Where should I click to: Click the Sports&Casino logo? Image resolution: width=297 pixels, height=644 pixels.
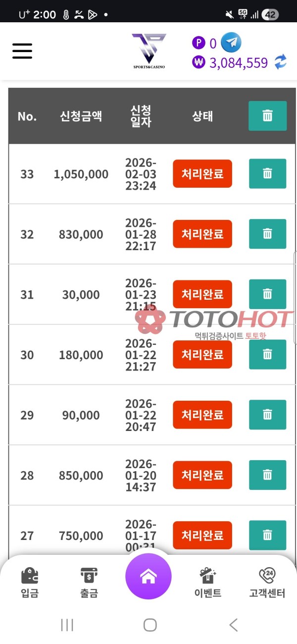pyautogui.click(x=148, y=51)
